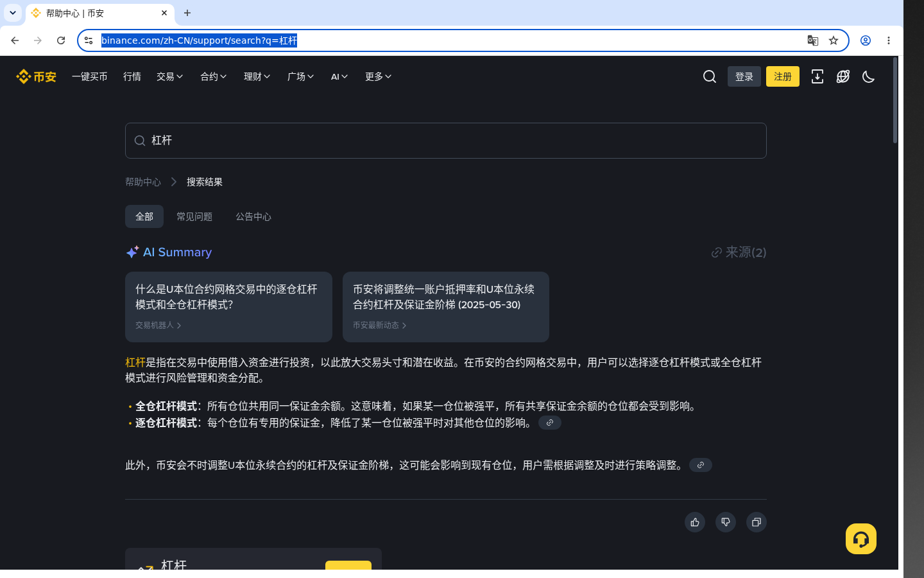
Task: Expand the 合约 dropdown menu
Action: tap(214, 76)
